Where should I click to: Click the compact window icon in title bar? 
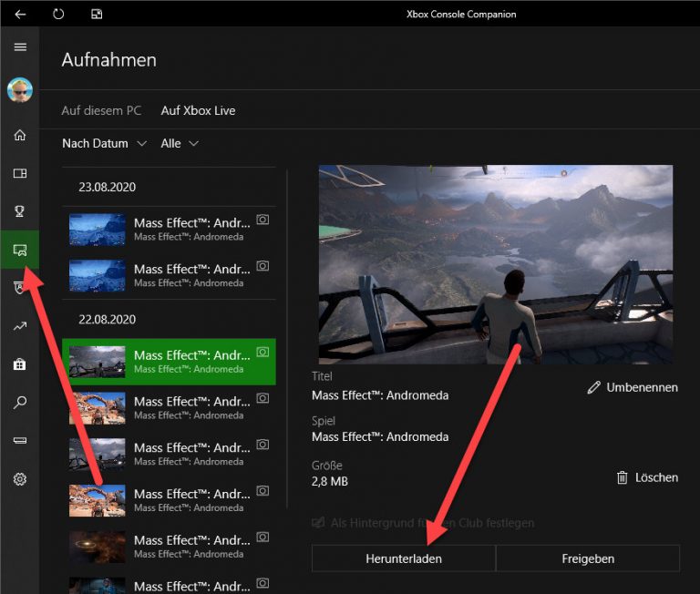tap(97, 15)
